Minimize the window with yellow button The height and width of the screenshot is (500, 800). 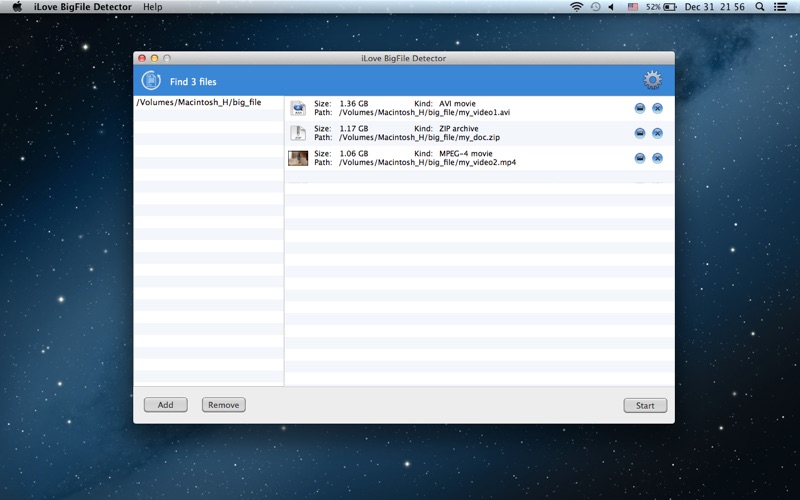tap(154, 58)
